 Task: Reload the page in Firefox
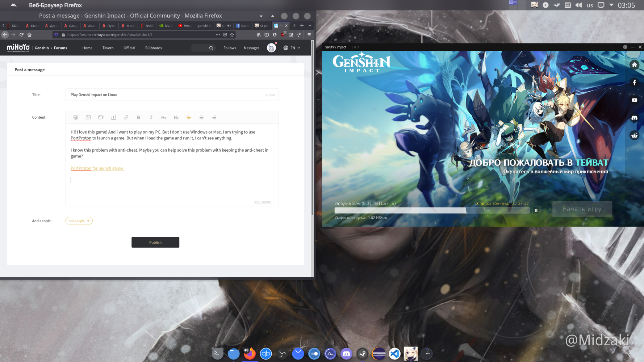click(21, 35)
